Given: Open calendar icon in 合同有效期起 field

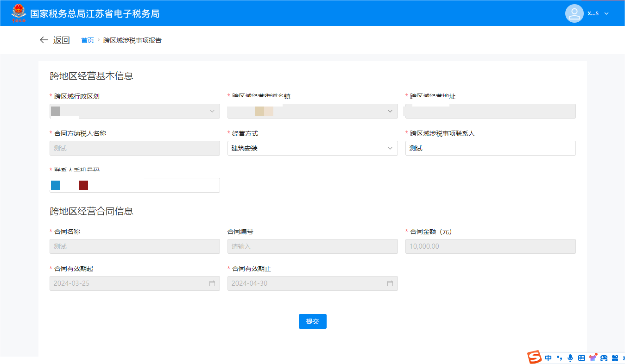Looking at the screenshot, I should [212, 283].
